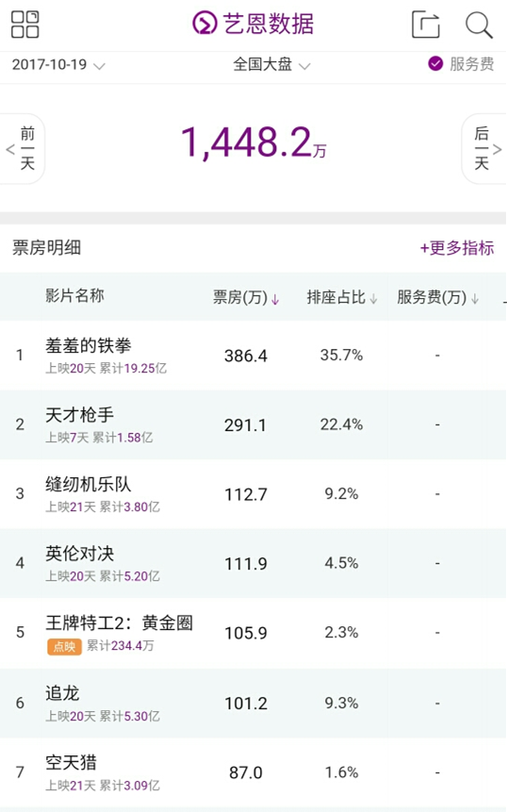The width and height of the screenshot is (507, 812).
Task: Sort by 服务费(万) arrow
Action: 475,299
